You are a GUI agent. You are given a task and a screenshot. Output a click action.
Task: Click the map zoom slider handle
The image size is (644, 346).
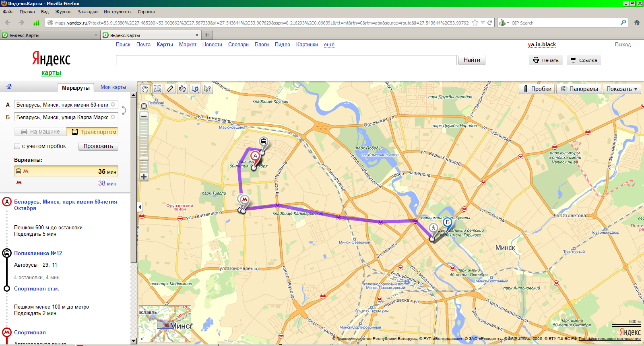pyautogui.click(x=144, y=159)
